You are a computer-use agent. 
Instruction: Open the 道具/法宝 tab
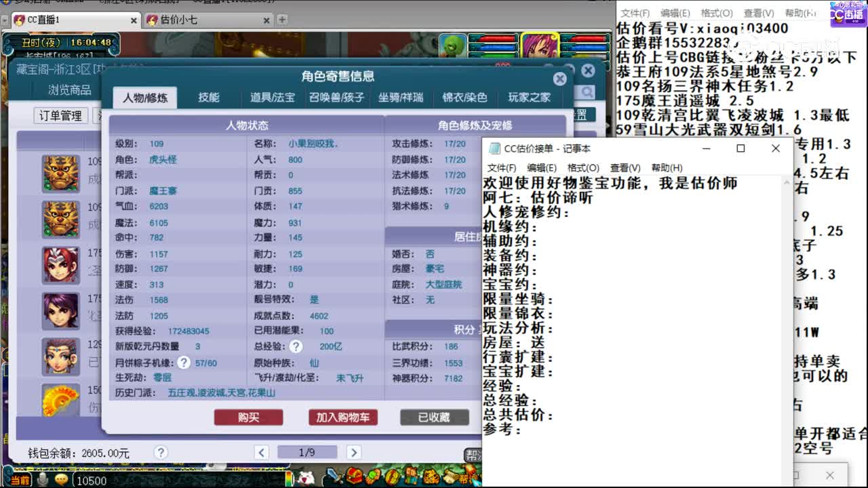pos(273,98)
